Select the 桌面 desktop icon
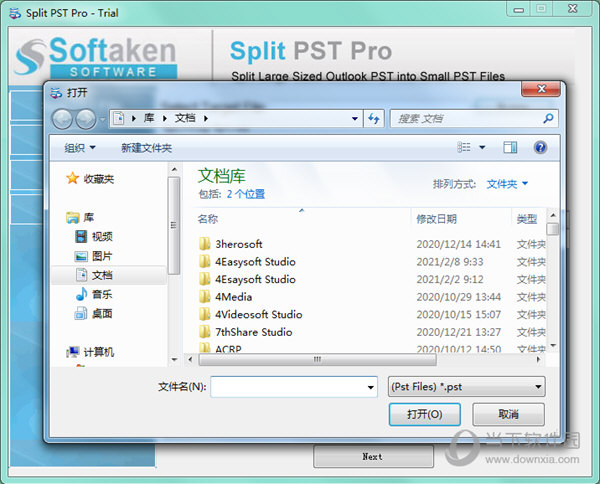The height and width of the screenshot is (484, 600). 81,314
